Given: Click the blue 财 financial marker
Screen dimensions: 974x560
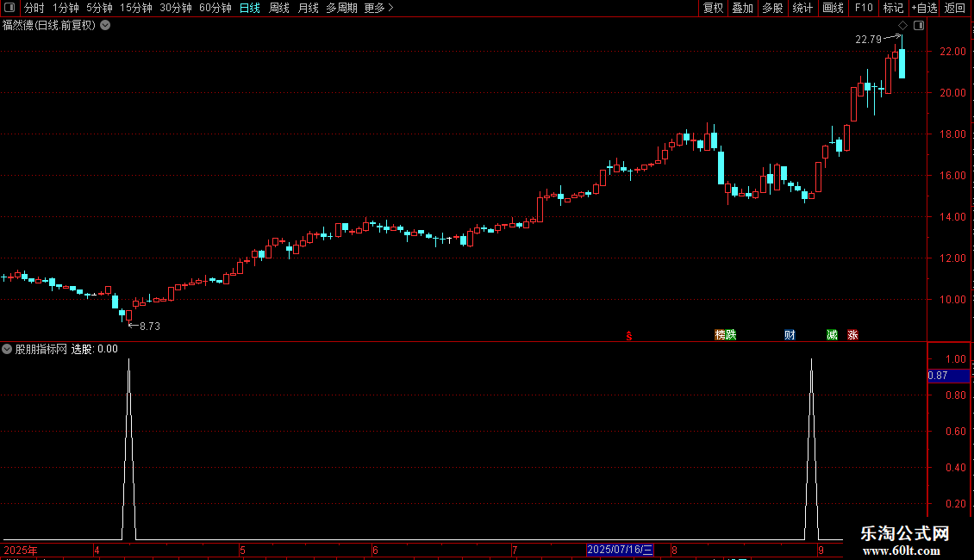Looking at the screenshot, I should point(790,335).
